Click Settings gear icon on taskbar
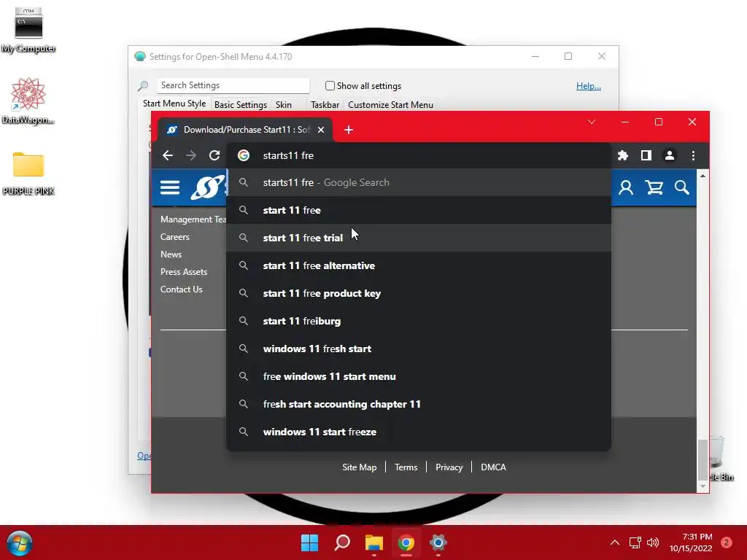 click(438, 542)
